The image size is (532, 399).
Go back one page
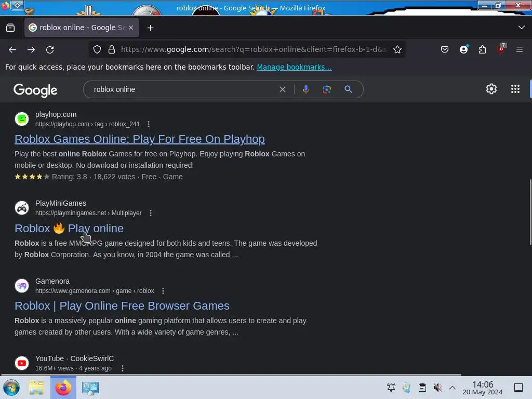tap(12, 50)
